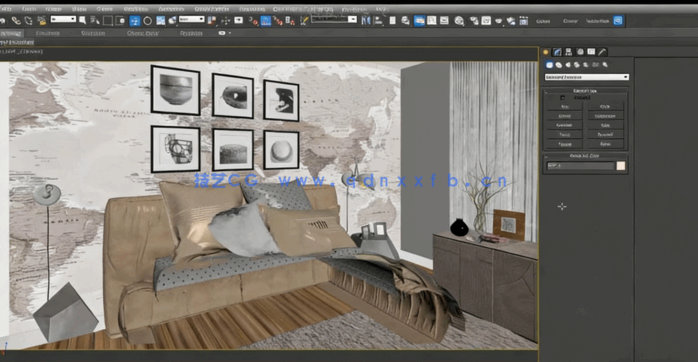The width and height of the screenshot is (698, 362).
Task: Open the named selection sets dropdown
Action: 334,19
